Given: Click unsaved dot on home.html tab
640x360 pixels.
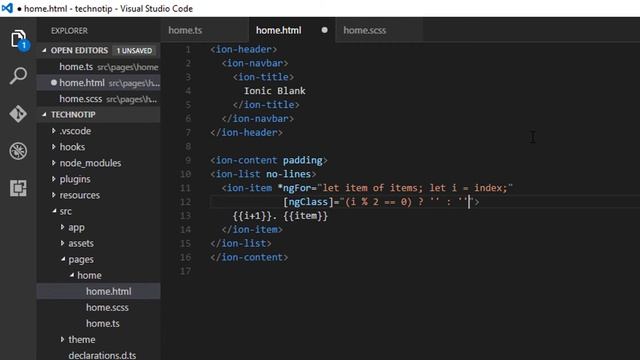Looking at the screenshot, I should click(324, 30).
